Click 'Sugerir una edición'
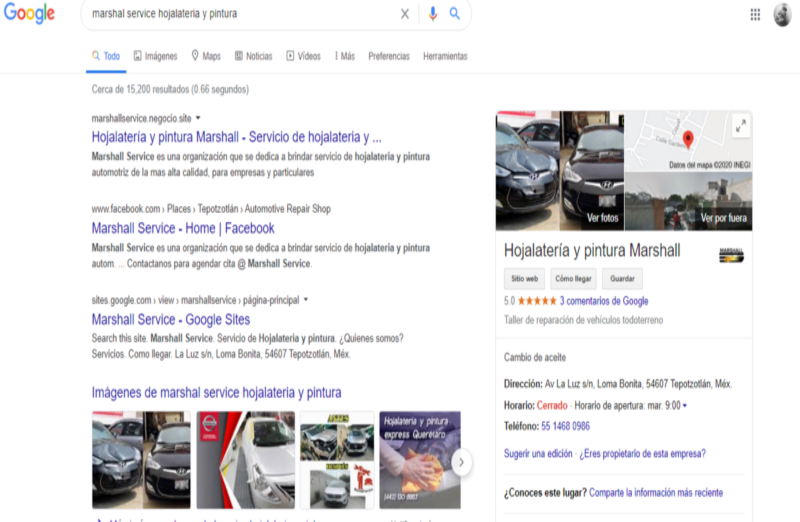Screen dimensions: 800x522 538,454
